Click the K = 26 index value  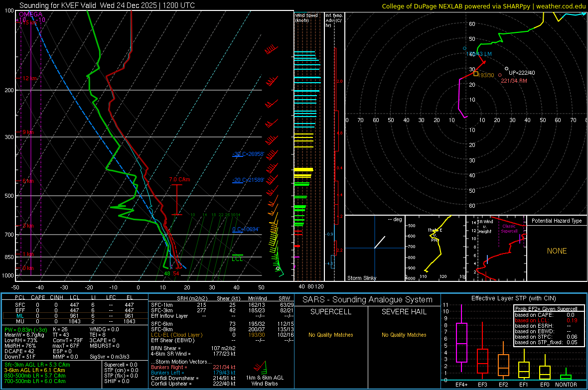coord(60,330)
